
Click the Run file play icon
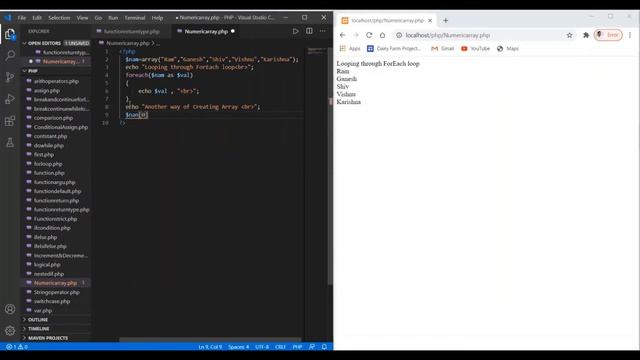[296, 31]
